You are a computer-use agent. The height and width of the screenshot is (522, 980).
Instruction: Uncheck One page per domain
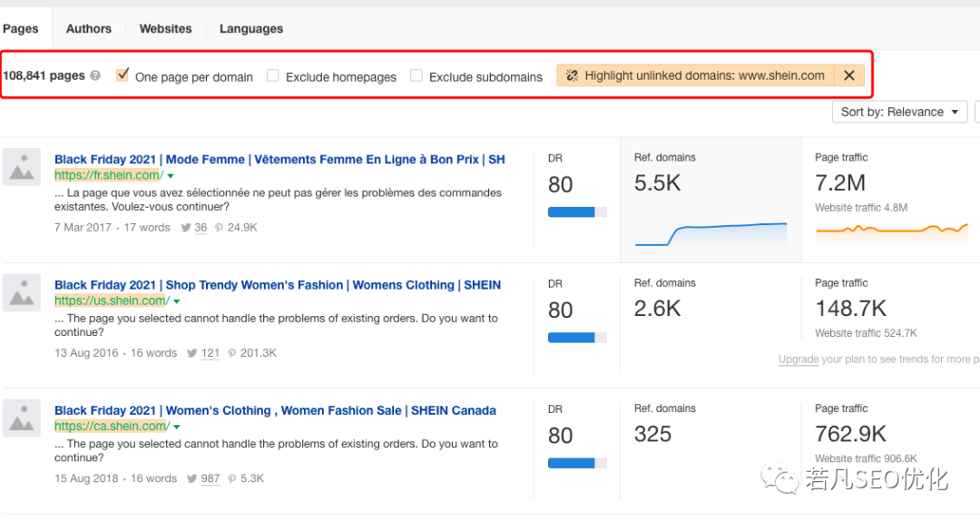(x=122, y=75)
